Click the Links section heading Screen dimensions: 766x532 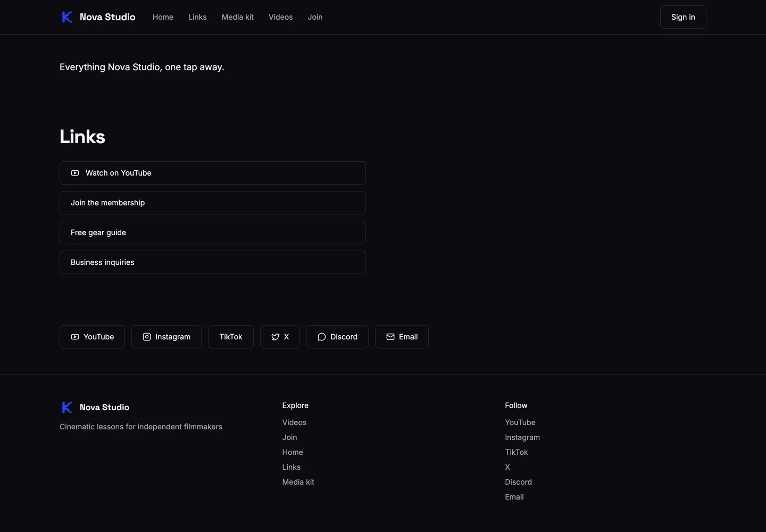click(x=82, y=137)
